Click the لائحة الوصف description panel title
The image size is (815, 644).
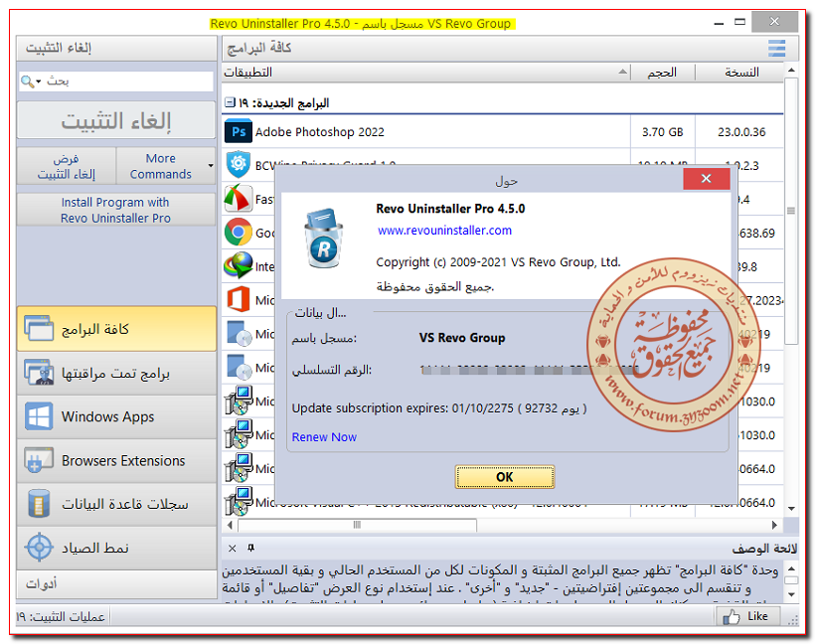(x=764, y=548)
